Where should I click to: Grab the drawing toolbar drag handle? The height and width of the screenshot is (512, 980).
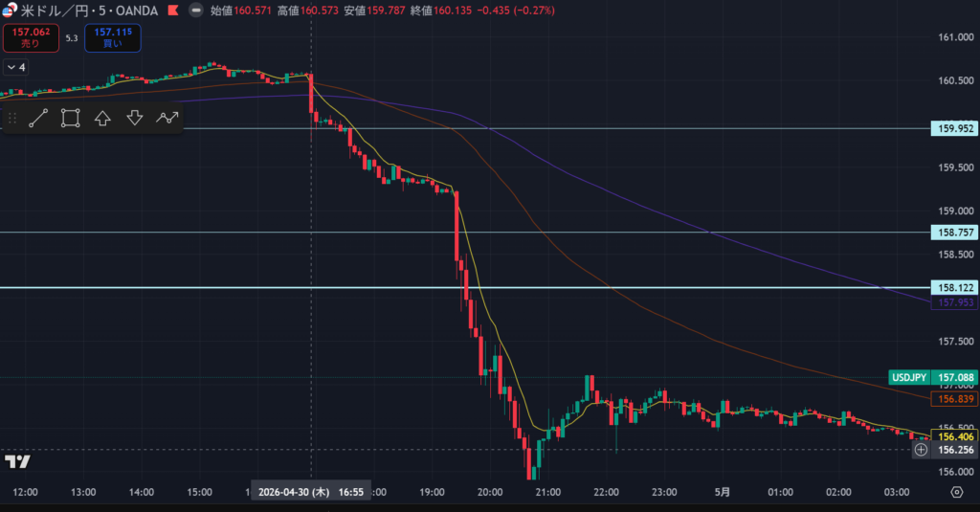pyautogui.click(x=11, y=118)
